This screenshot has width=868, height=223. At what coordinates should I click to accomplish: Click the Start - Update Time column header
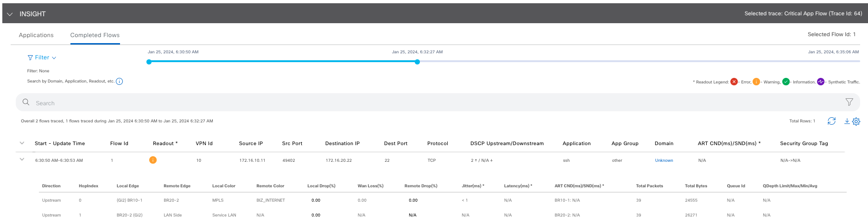point(60,143)
